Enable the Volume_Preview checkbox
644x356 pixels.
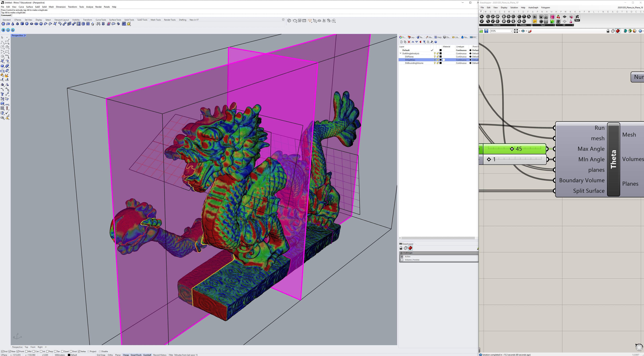(402, 260)
